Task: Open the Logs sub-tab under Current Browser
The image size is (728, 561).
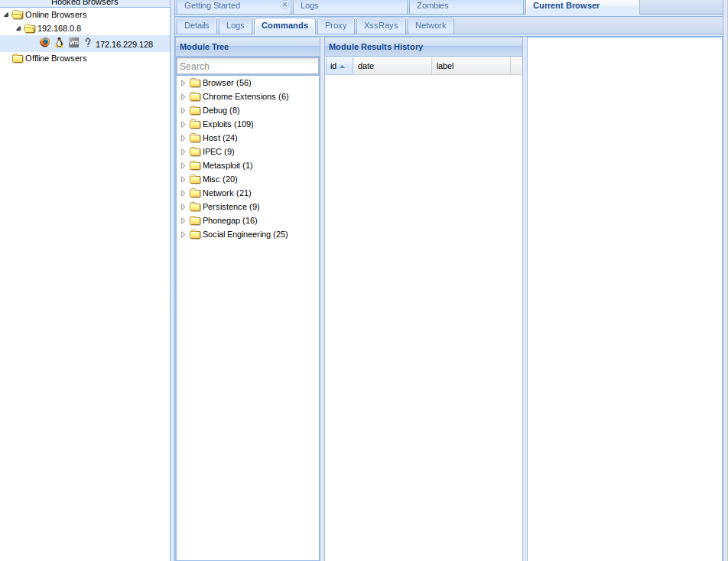Action: click(x=236, y=26)
